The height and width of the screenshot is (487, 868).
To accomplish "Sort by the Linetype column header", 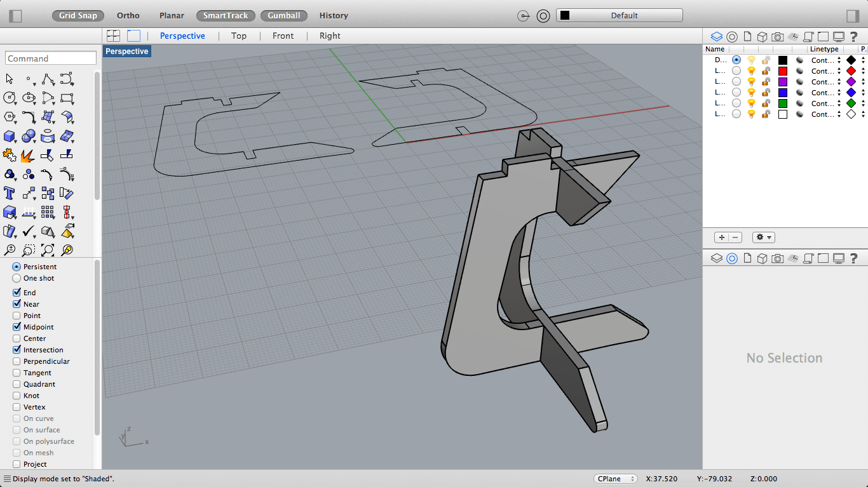I will point(824,49).
